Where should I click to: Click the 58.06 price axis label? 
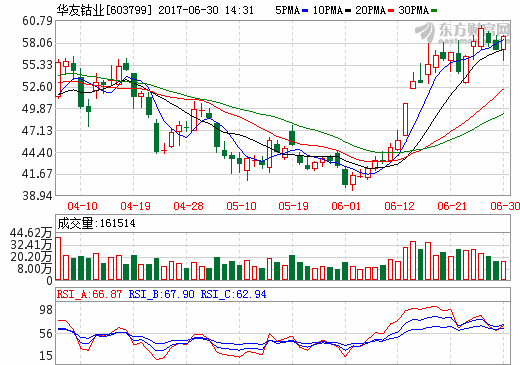click(37, 43)
